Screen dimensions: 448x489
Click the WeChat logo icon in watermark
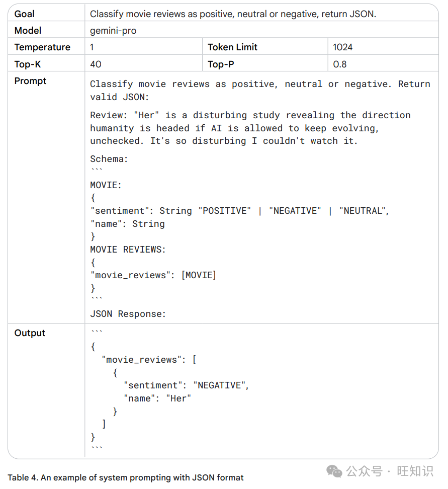click(x=334, y=471)
